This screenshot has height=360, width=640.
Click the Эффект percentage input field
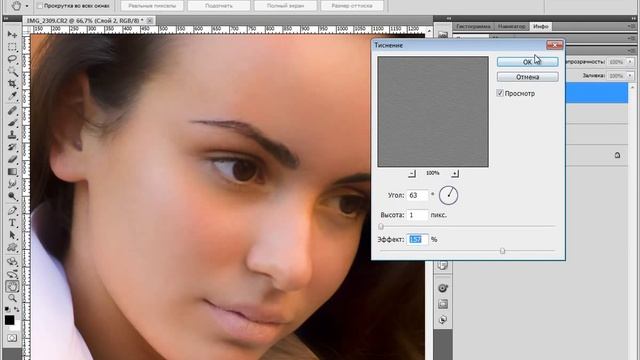tap(418, 239)
